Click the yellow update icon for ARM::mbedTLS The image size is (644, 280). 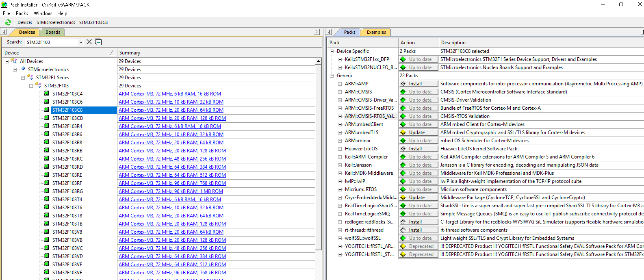pyautogui.click(x=403, y=132)
